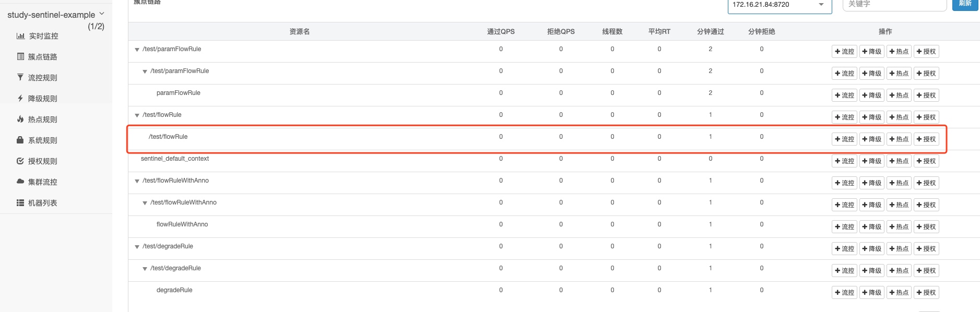Click the 实时监控 bar chart icon
980x312 pixels.
(x=20, y=36)
